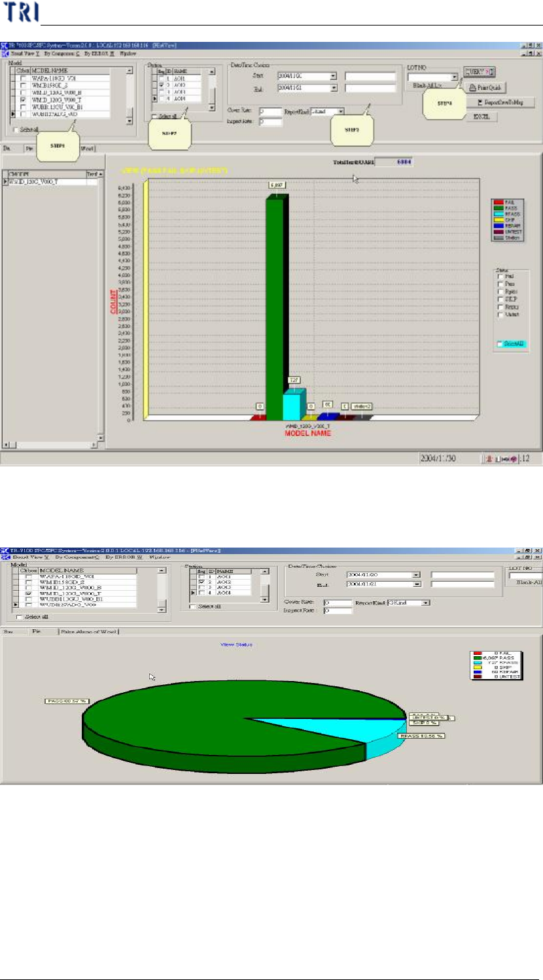Click the QUERY button
543x980 pixels.
tap(480, 72)
